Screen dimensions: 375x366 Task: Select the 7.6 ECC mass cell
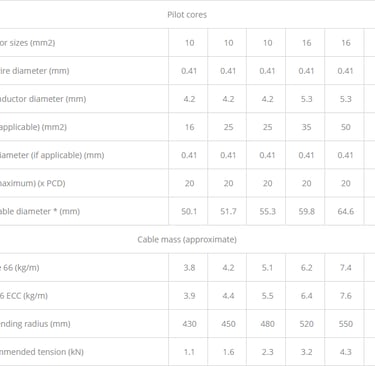pos(345,296)
